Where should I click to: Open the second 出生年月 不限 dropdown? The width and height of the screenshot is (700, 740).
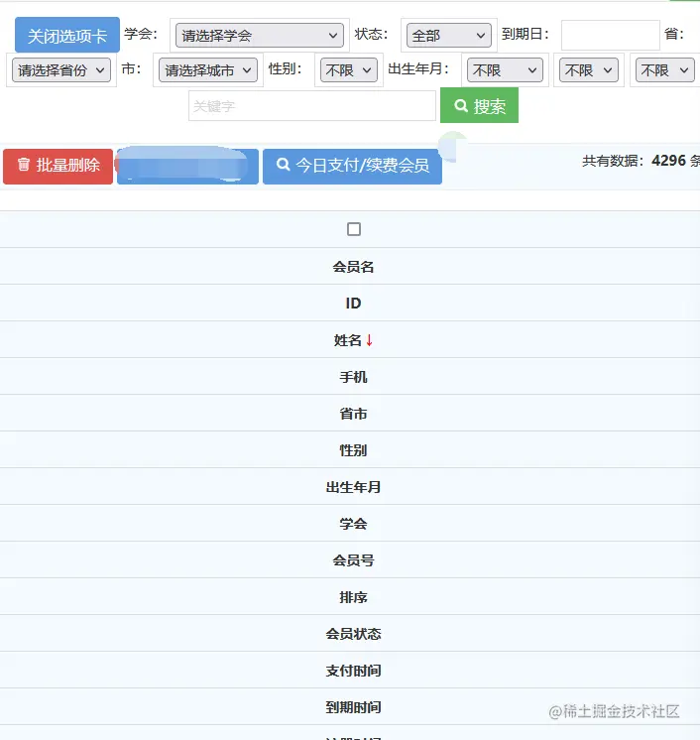pos(589,70)
